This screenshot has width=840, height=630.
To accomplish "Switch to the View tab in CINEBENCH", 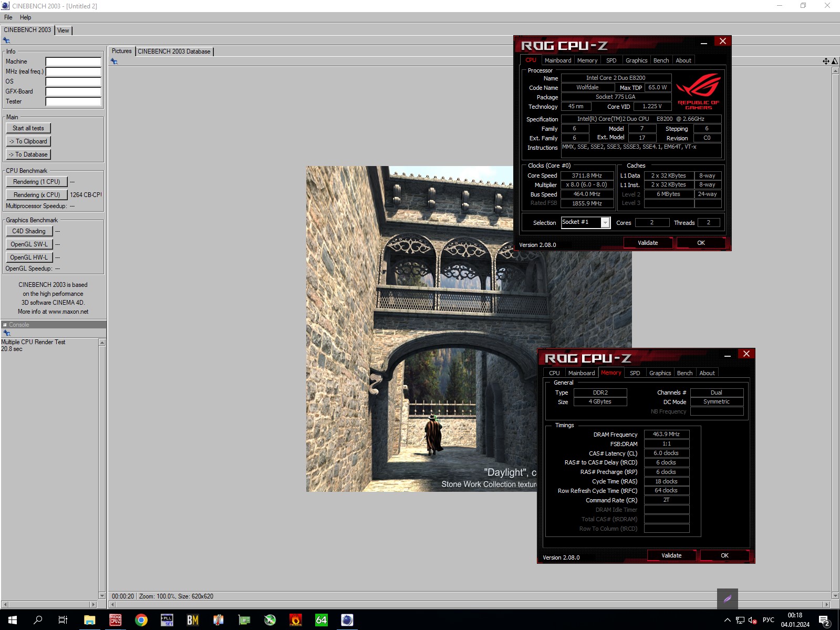I will 63,30.
